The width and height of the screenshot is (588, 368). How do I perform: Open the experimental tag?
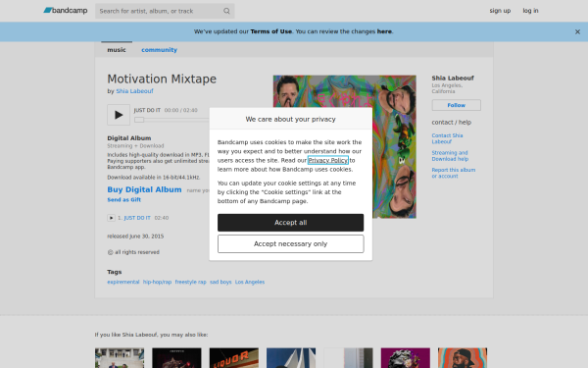(123, 282)
